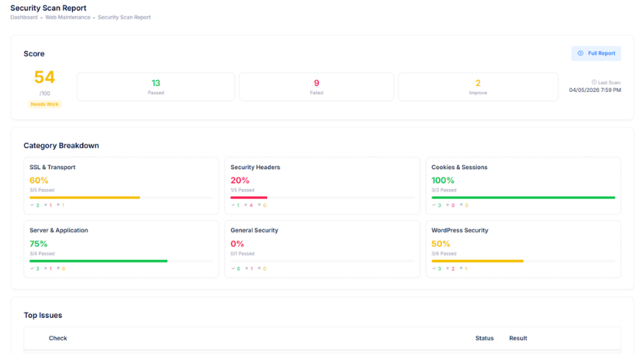This screenshot has height=354, width=644.
Task: Click improve arrow icon in WordPress Security
Action: click(x=461, y=269)
